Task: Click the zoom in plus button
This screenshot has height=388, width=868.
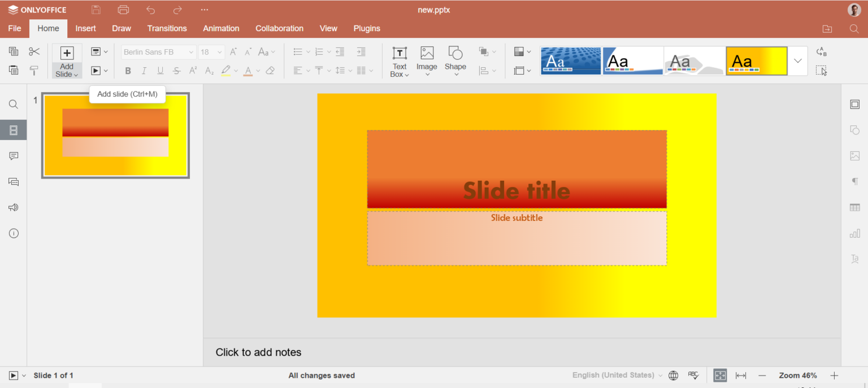Action: tap(834, 376)
